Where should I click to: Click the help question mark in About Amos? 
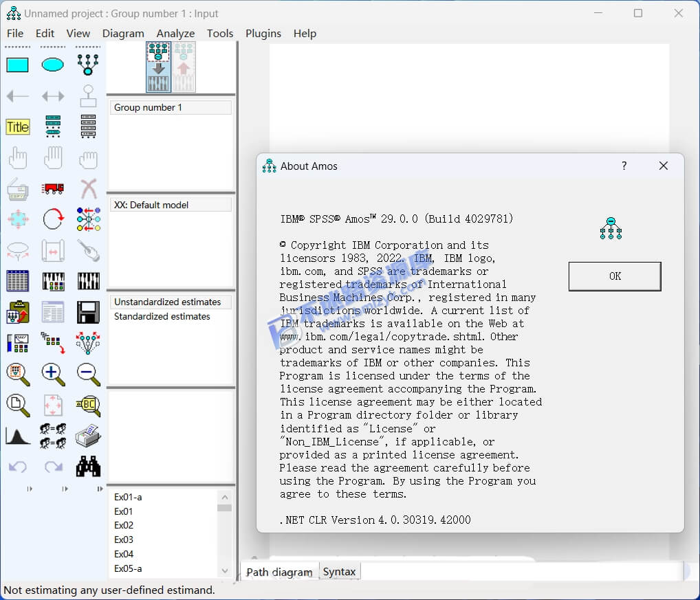click(x=624, y=166)
